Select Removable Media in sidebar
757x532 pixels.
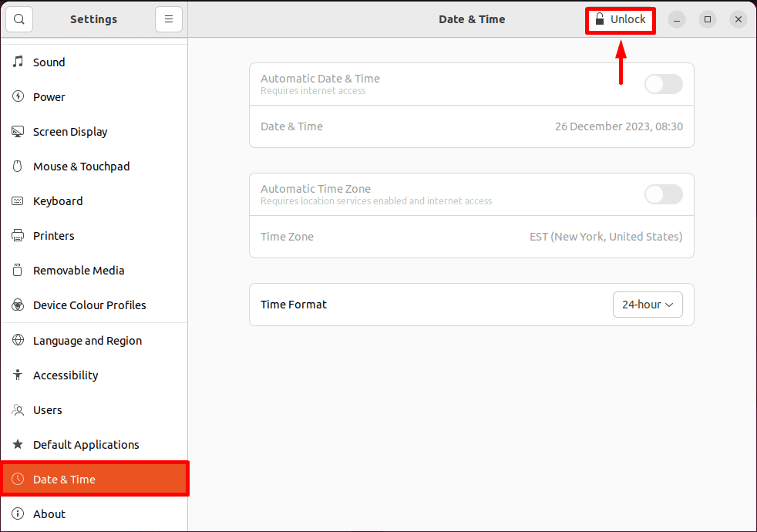[x=94, y=271]
